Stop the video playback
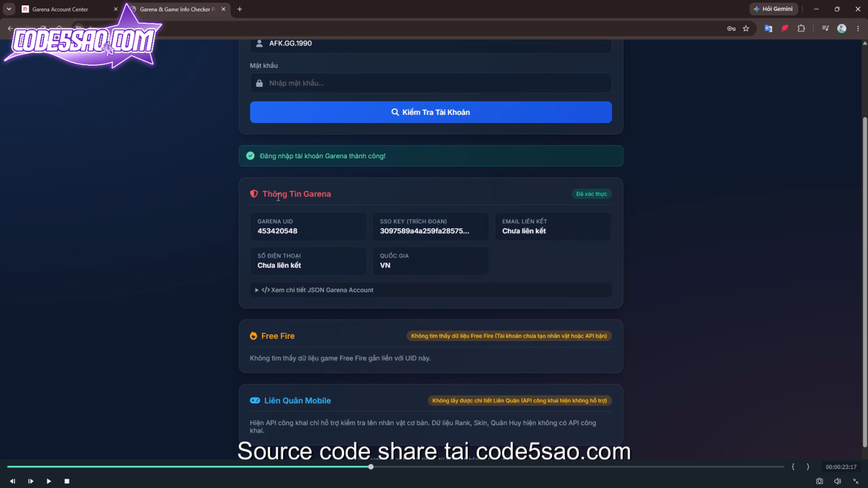The height and width of the screenshot is (488, 868). pyautogui.click(x=67, y=481)
